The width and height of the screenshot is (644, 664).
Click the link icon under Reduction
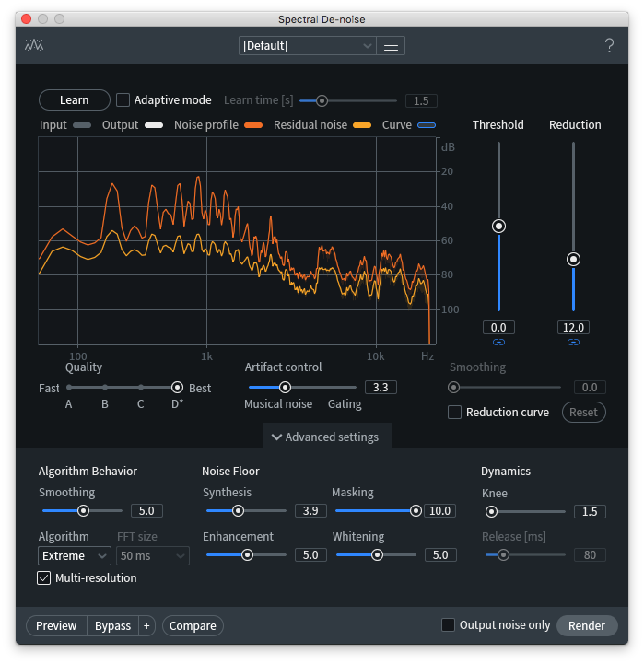pyautogui.click(x=573, y=343)
